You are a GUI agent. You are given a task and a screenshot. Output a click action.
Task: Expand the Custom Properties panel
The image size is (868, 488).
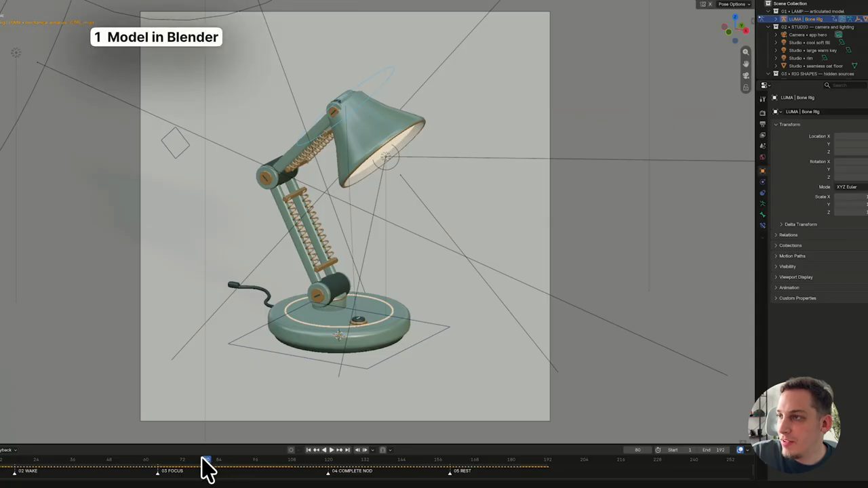pyautogui.click(x=776, y=298)
